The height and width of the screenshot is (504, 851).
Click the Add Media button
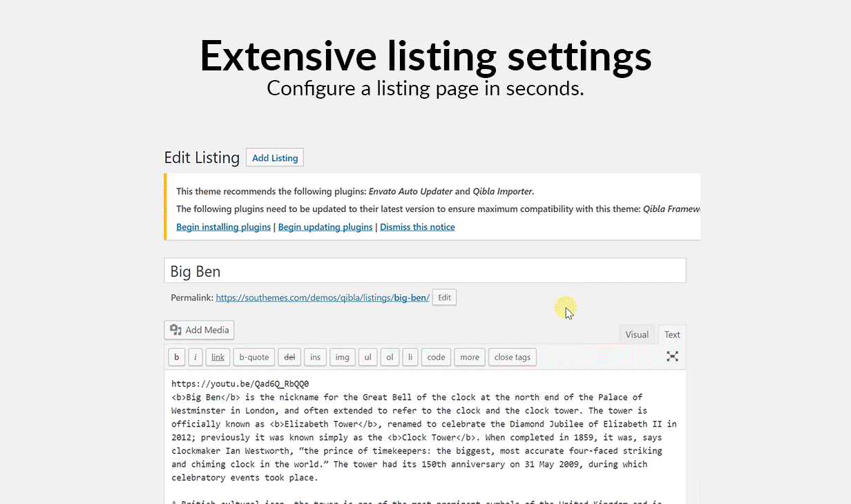click(x=199, y=330)
